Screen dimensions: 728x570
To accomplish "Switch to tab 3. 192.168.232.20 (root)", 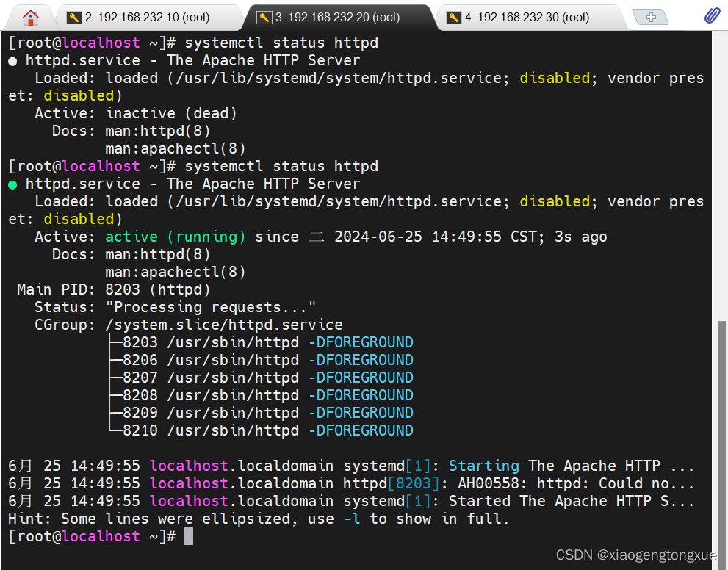I will click(x=337, y=18).
